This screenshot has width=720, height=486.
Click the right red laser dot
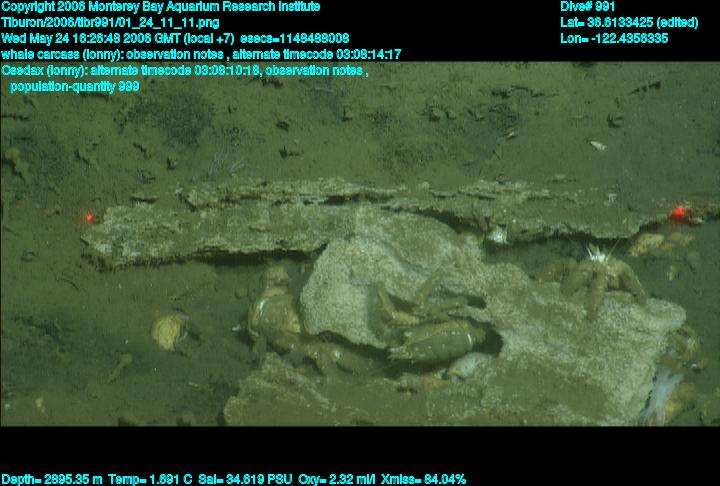(680, 212)
